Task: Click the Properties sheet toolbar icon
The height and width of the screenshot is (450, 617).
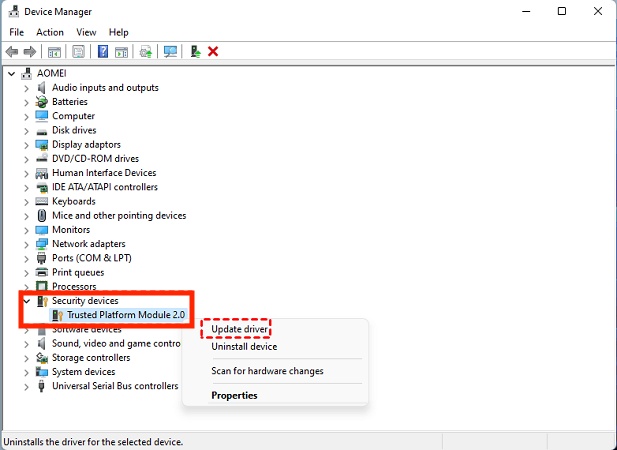Action: (78, 52)
